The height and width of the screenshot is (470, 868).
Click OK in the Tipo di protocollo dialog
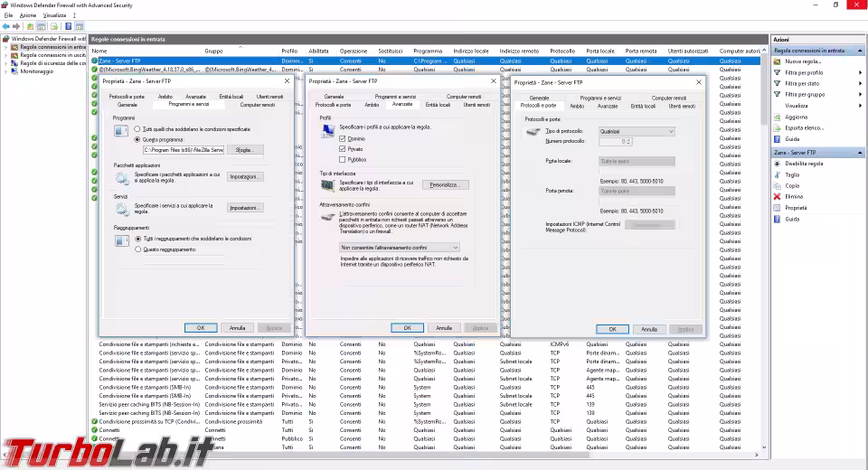pos(612,329)
